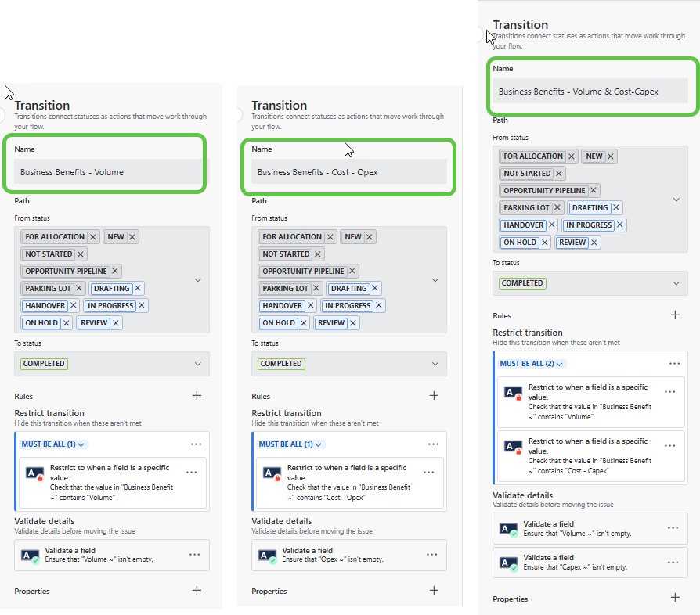This screenshot has width=700, height=615.
Task: Add a rule to Business Benefits - Volume transition
Action: [197, 396]
